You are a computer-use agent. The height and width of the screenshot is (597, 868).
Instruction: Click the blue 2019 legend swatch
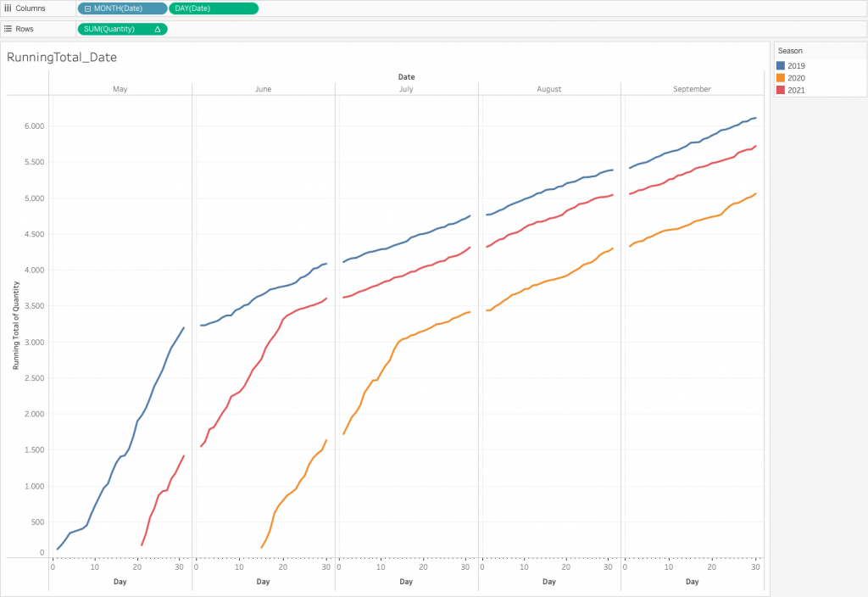pos(781,65)
